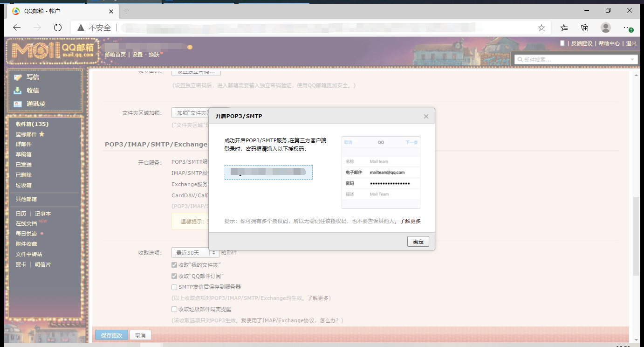The image size is (644, 347).
Task: Click the mobile phone icon near 反馈建议
Action: pyautogui.click(x=562, y=43)
